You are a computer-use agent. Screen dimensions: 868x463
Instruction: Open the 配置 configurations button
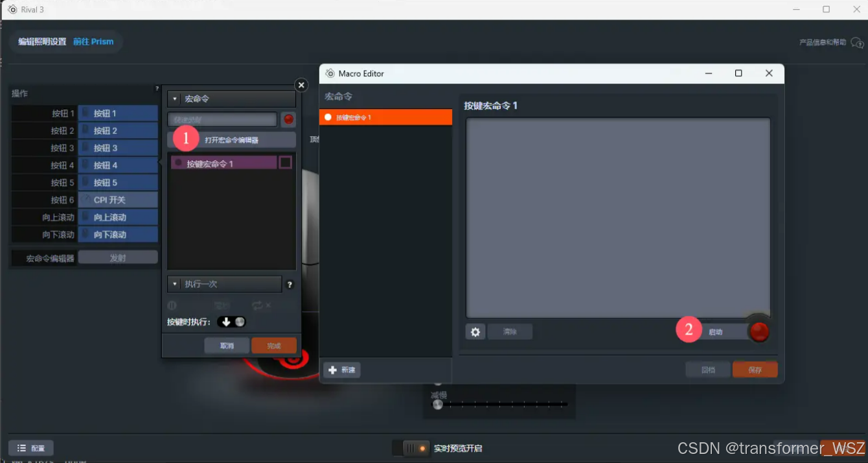[x=31, y=448]
